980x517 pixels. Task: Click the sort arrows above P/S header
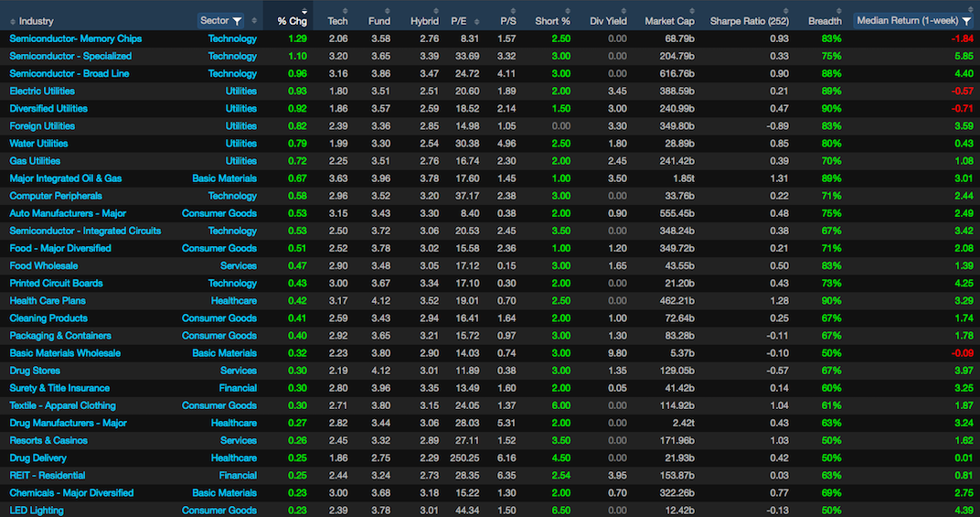coord(513,11)
